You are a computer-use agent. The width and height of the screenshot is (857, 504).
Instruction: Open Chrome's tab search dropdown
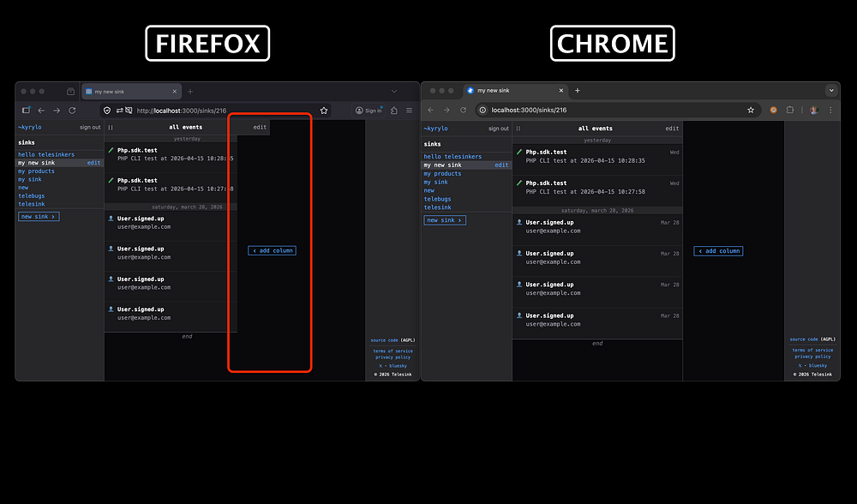[x=830, y=91]
